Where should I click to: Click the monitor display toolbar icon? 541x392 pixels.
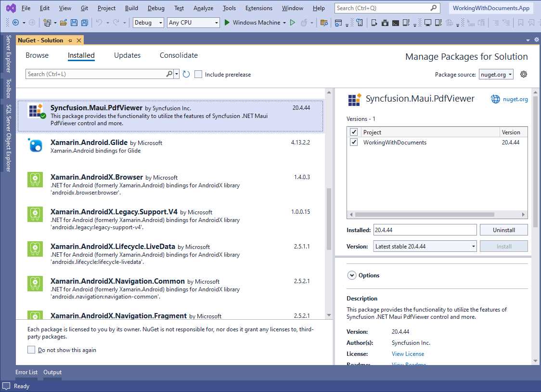pyautogui.click(x=428, y=23)
